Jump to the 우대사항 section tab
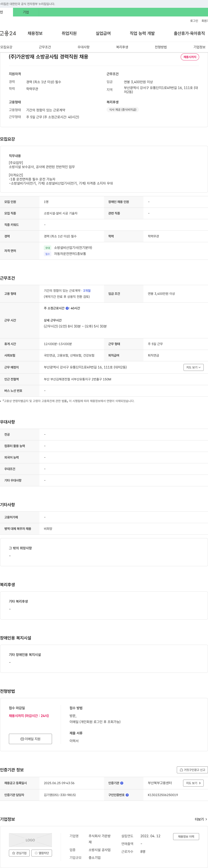This screenshot has height=868, width=208. (84, 47)
